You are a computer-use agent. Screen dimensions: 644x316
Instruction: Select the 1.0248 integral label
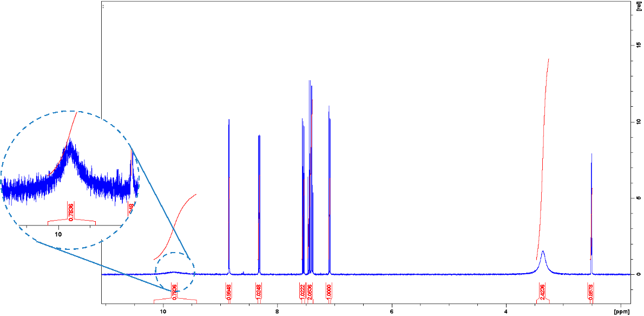point(259,293)
